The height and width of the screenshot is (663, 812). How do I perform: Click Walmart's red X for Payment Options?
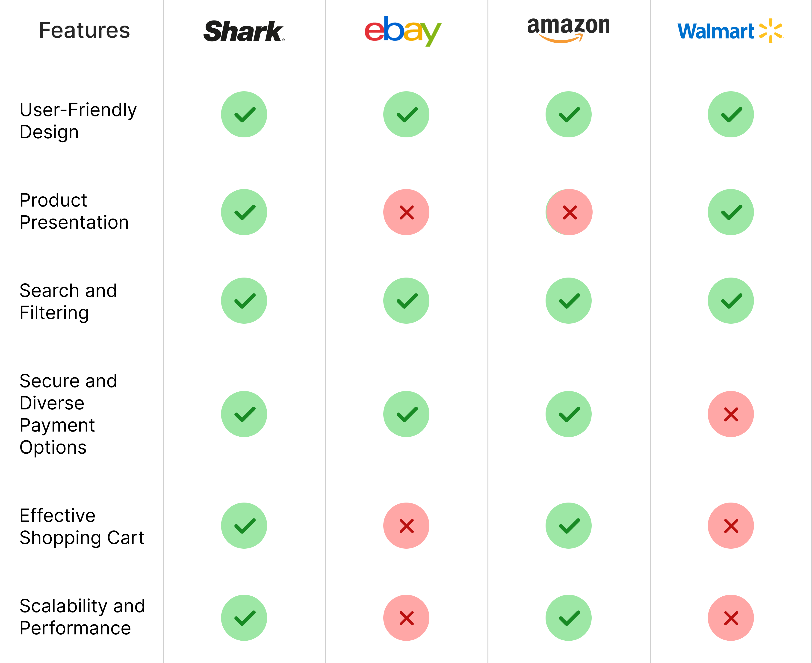(x=731, y=414)
